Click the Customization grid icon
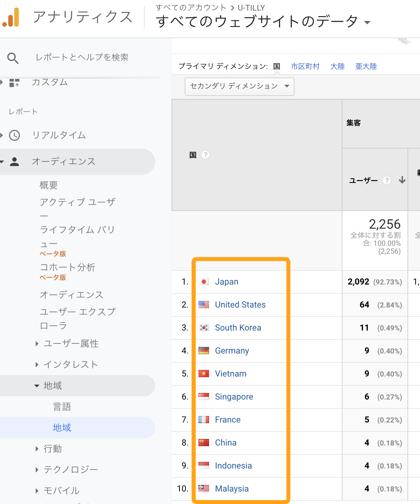The image size is (420, 504). point(14,82)
